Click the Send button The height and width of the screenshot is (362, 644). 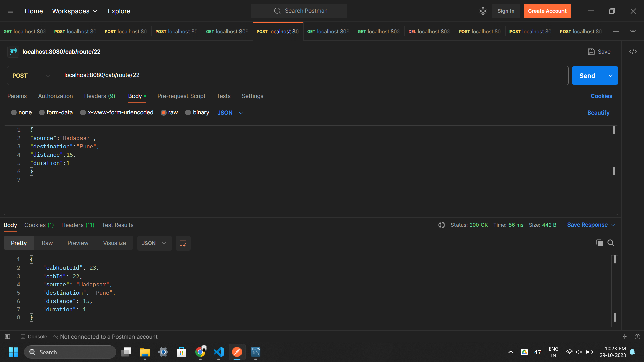tap(587, 76)
